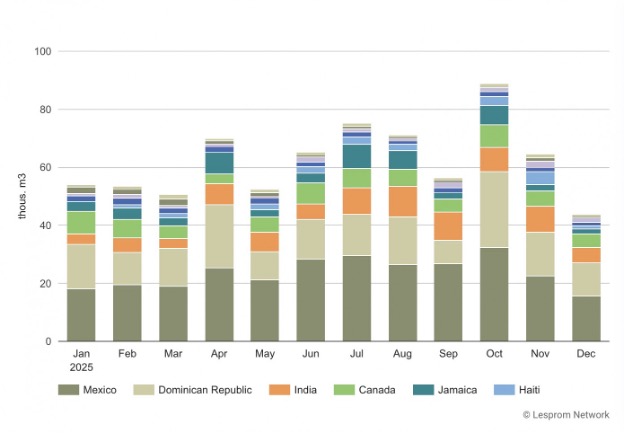Click the teal Jamaica segment in July bar
The width and height of the screenshot is (624, 434).
pyautogui.click(x=357, y=156)
